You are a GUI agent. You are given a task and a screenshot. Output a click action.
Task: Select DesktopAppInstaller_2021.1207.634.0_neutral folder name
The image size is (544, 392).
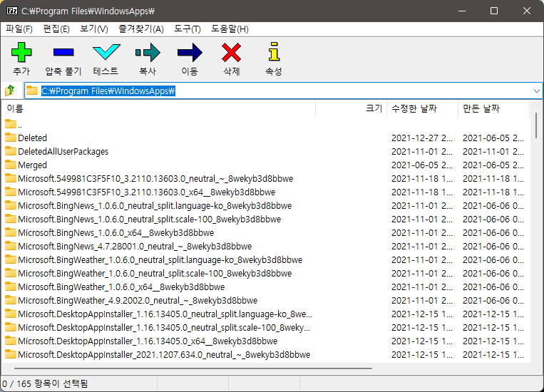click(x=164, y=354)
